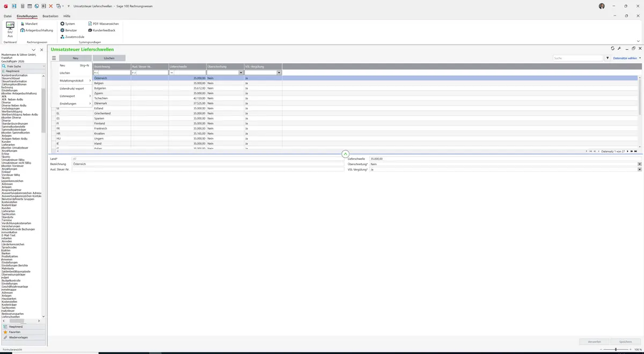The width and height of the screenshot is (644, 354).
Task: Click the zoom slider in the status bar
Action: pyautogui.click(x=616, y=350)
